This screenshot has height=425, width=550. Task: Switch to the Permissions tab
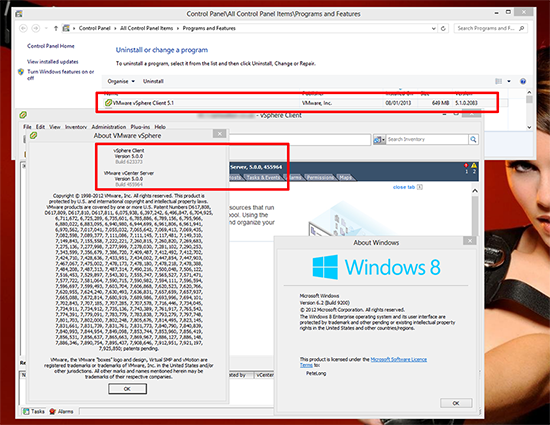click(320, 177)
